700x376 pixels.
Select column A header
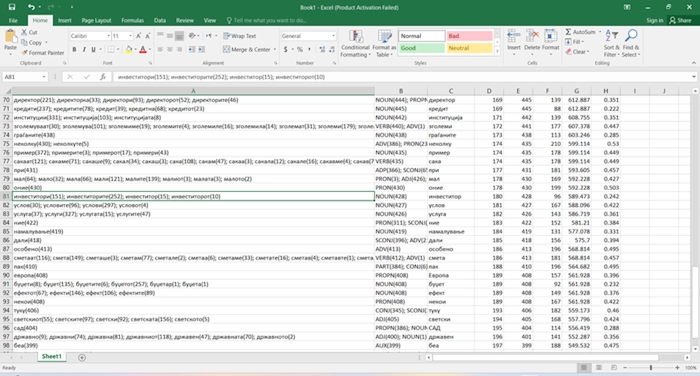[193, 91]
